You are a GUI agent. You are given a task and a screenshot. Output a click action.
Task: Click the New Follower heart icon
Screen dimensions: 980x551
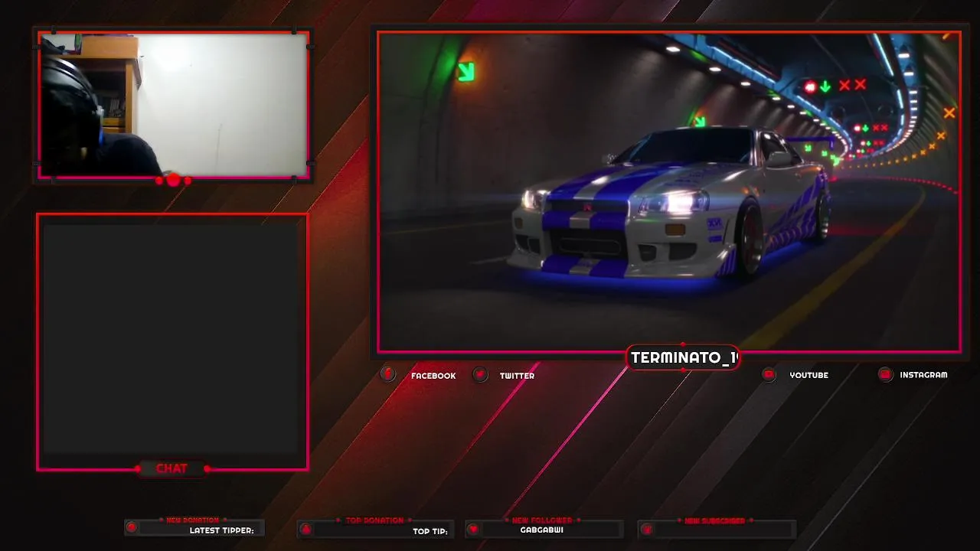click(473, 529)
